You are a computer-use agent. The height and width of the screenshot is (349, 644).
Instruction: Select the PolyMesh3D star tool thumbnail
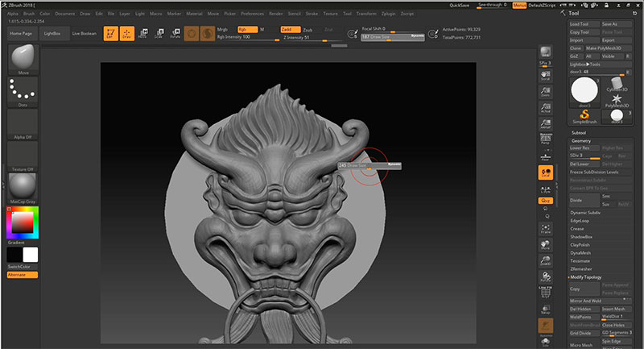point(616,97)
